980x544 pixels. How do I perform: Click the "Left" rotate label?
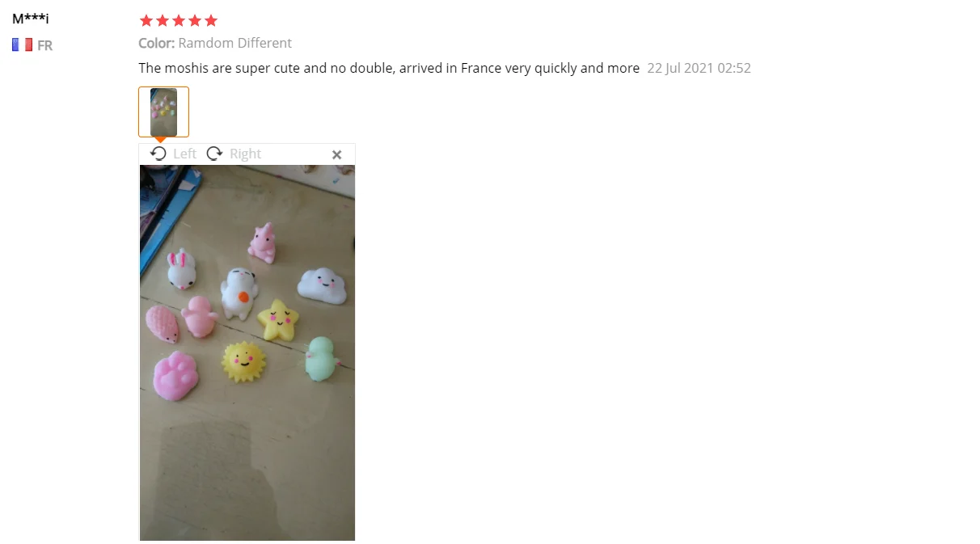184,154
